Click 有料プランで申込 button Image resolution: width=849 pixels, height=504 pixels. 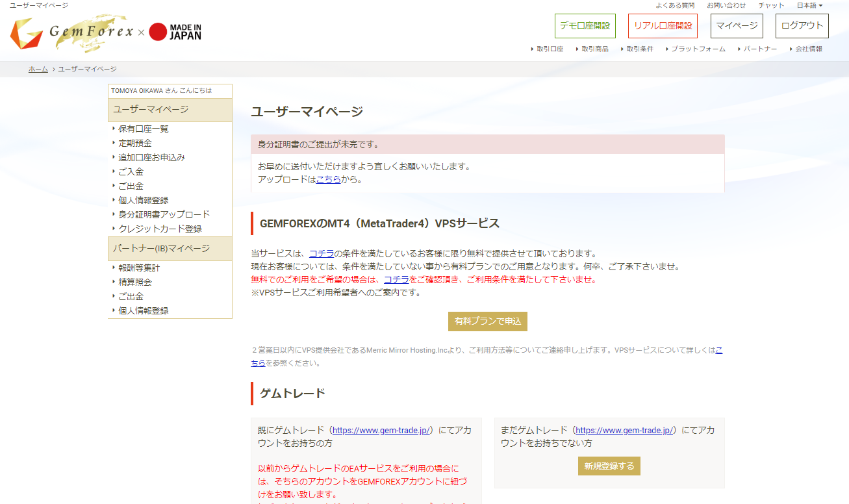click(x=488, y=321)
